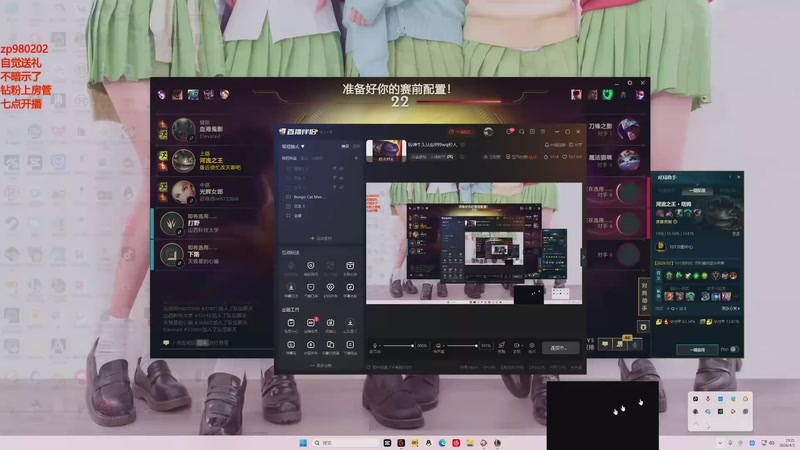The width and height of the screenshot is (800, 450).
Task: Add a new scene with the plus button
Action: coord(356,158)
